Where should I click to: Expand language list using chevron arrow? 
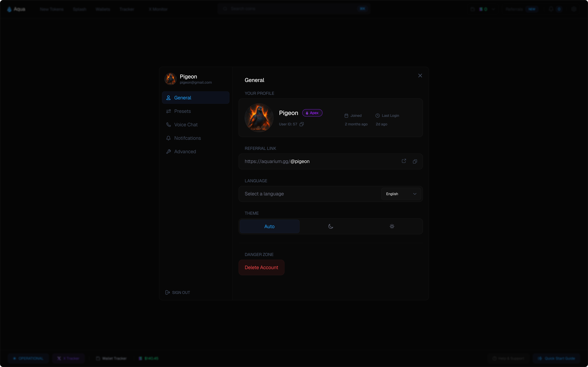(415, 194)
